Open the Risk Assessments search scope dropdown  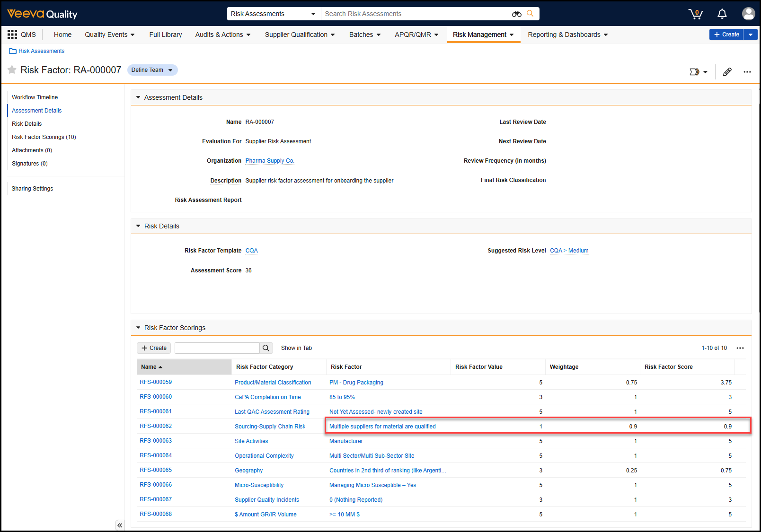(x=274, y=14)
